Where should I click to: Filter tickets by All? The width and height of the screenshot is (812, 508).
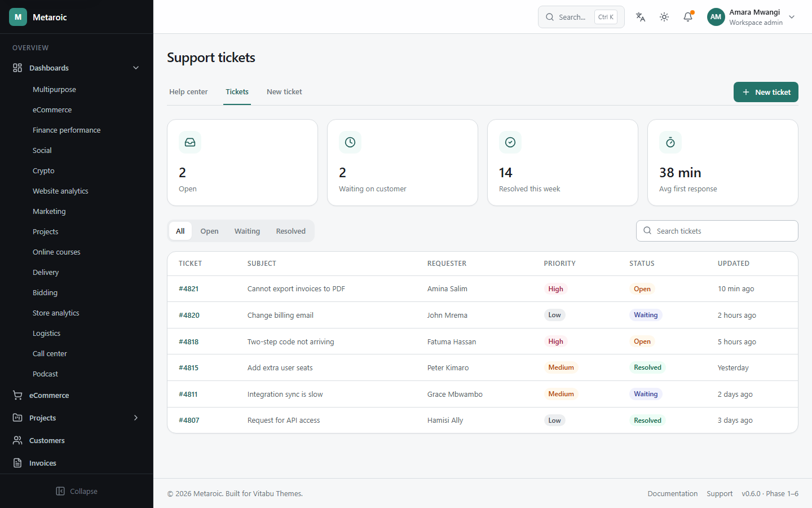click(x=180, y=231)
